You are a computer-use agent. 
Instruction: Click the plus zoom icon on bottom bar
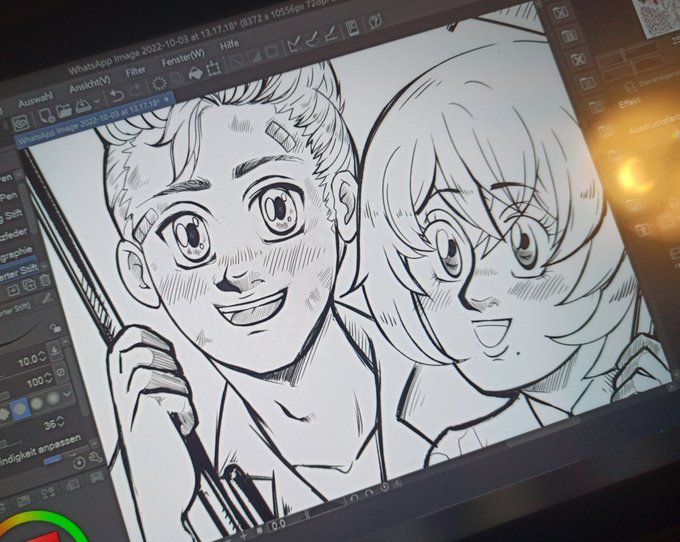(x=244, y=536)
